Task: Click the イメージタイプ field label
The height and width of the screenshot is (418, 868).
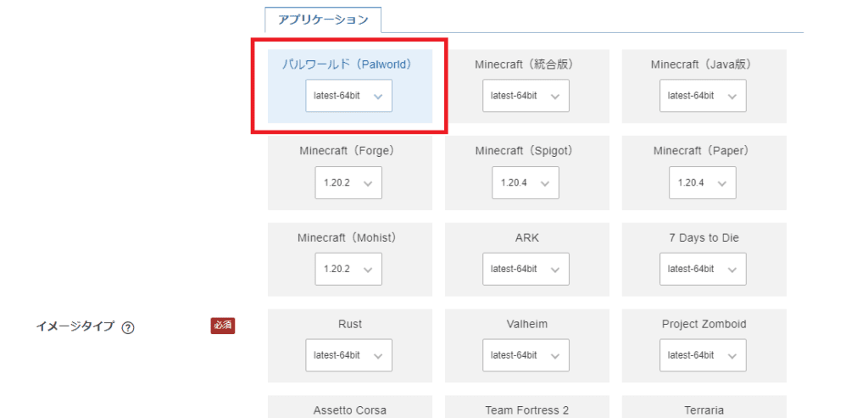Action: pyautogui.click(x=75, y=326)
